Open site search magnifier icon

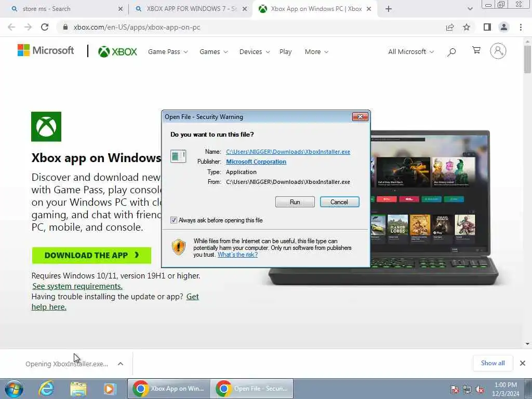[x=451, y=52]
